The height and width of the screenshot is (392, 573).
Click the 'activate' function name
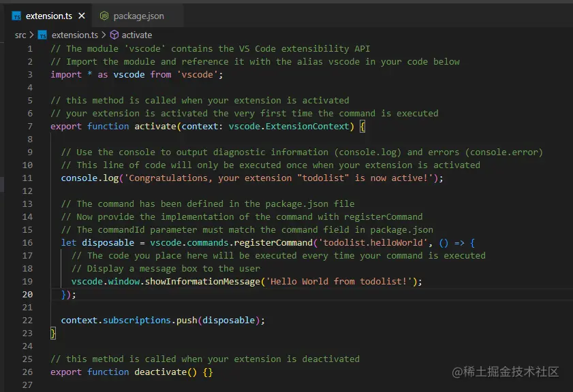click(155, 127)
